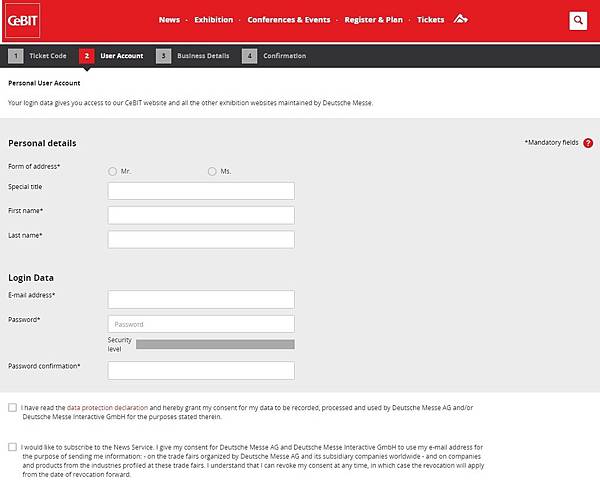
Task: Click the step 2 number badge
Action: pos(87,56)
